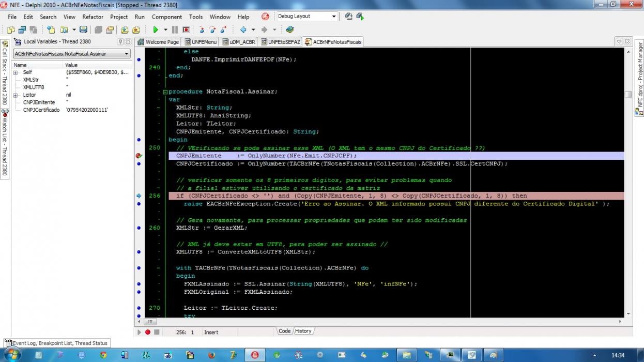
Task: Select the ACBrNFeNotasFiscais editor tab
Action: pyautogui.click(x=334, y=42)
